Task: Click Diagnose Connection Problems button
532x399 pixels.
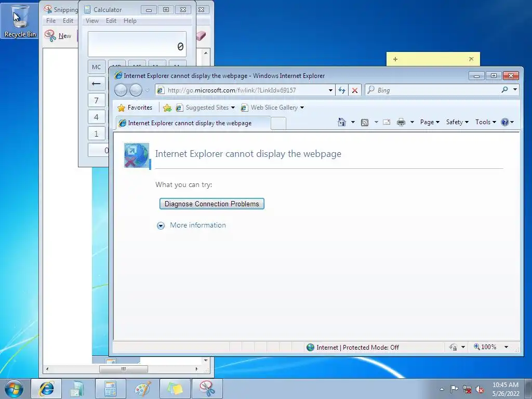Action: (212, 204)
